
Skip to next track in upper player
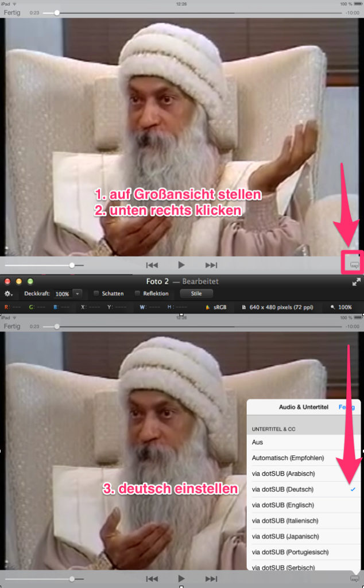211,265
